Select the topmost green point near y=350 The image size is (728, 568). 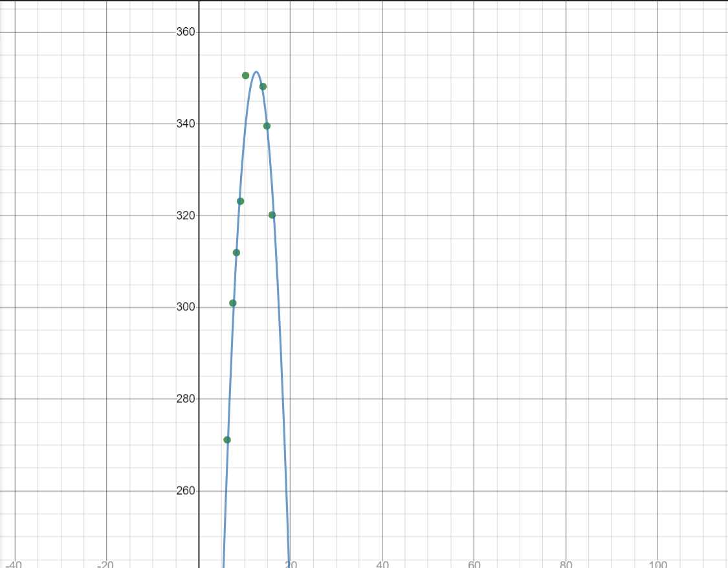pyautogui.click(x=246, y=76)
